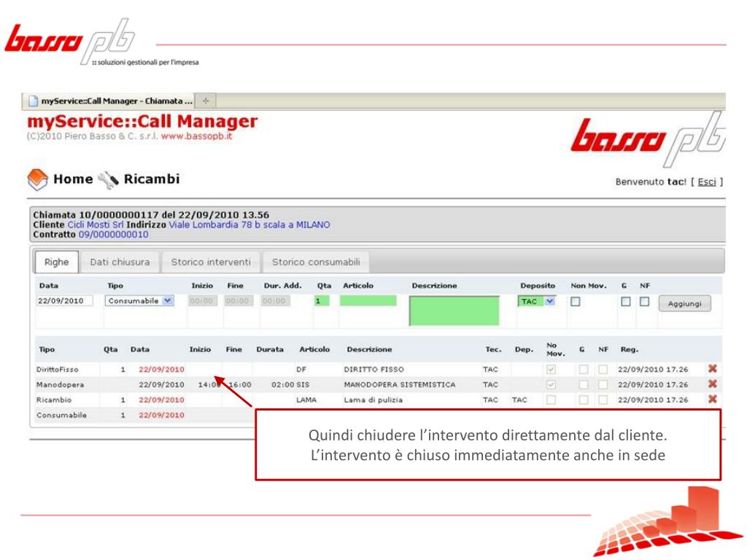This screenshot has width=747, height=560.
Task: Click the Data field showing 22/09/2010
Action: tap(64, 301)
